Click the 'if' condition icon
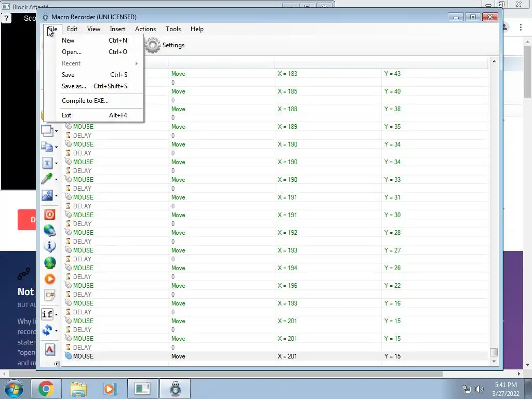 coord(47,314)
